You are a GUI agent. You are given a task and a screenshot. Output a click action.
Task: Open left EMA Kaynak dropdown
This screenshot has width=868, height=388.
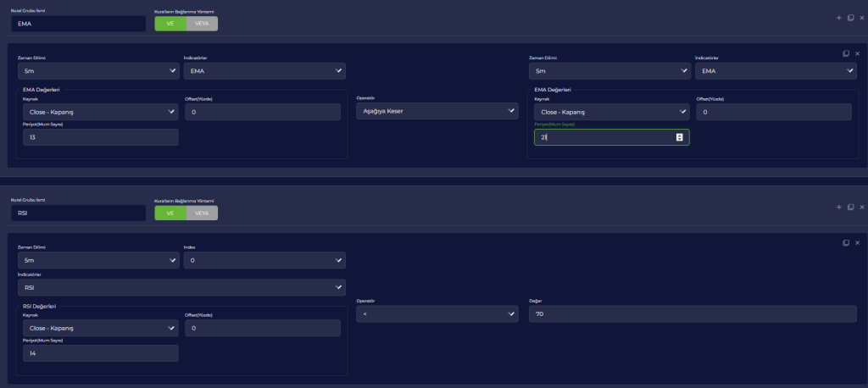[100, 112]
